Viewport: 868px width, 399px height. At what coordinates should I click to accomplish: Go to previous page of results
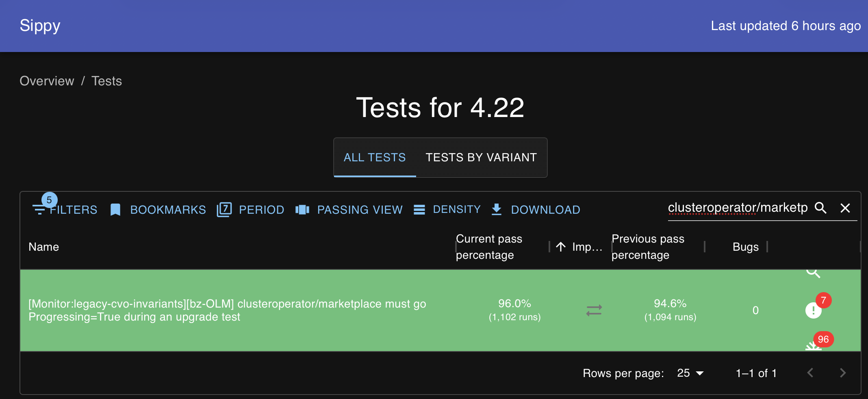(810, 373)
